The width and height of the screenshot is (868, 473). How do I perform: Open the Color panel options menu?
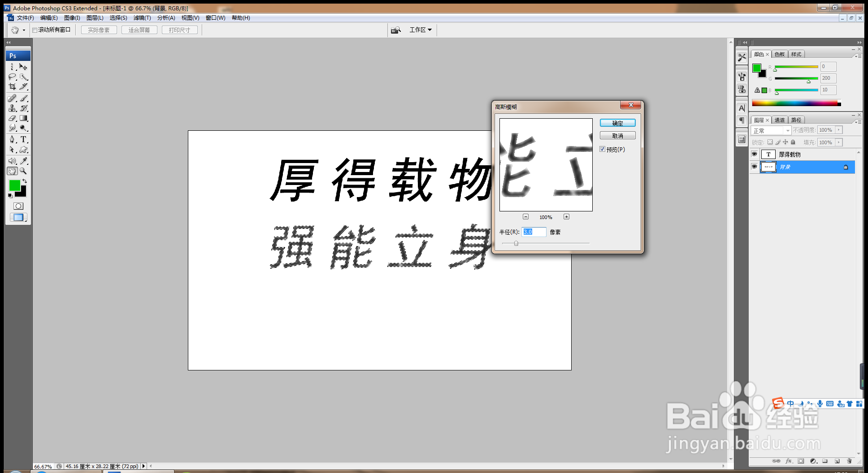858,56
